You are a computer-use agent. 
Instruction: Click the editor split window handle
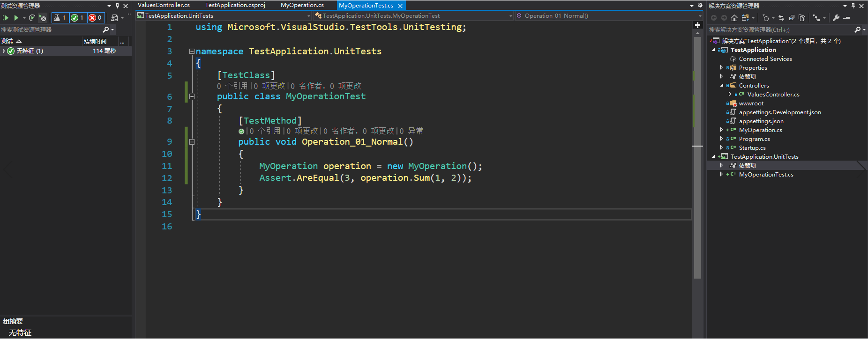[697, 25]
